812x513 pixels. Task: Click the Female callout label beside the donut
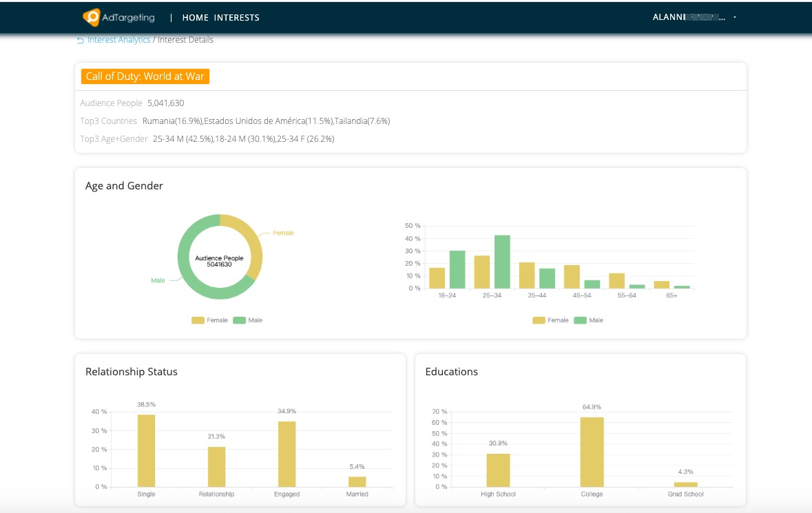pos(283,233)
